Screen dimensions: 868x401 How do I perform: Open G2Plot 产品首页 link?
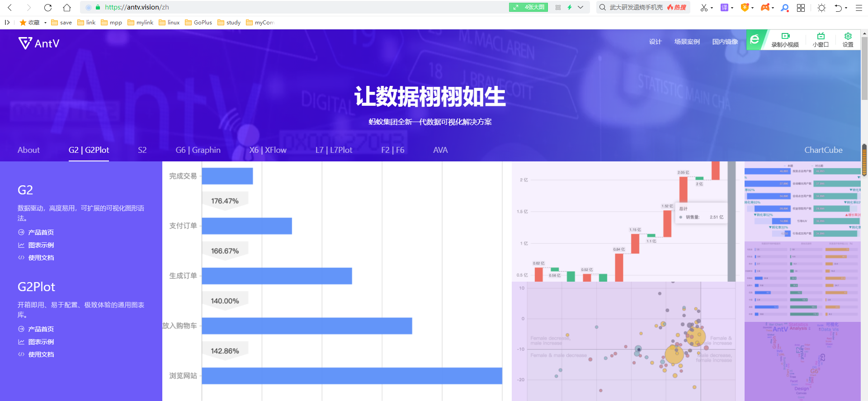(36, 329)
